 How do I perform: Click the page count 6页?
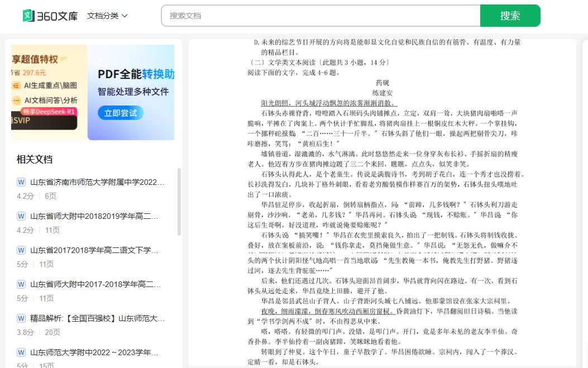51,196
